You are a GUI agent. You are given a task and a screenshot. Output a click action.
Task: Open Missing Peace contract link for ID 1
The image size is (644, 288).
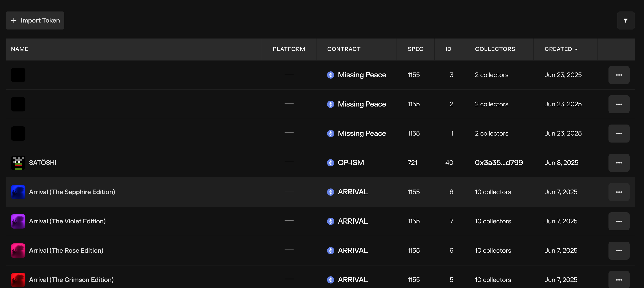tap(361, 133)
